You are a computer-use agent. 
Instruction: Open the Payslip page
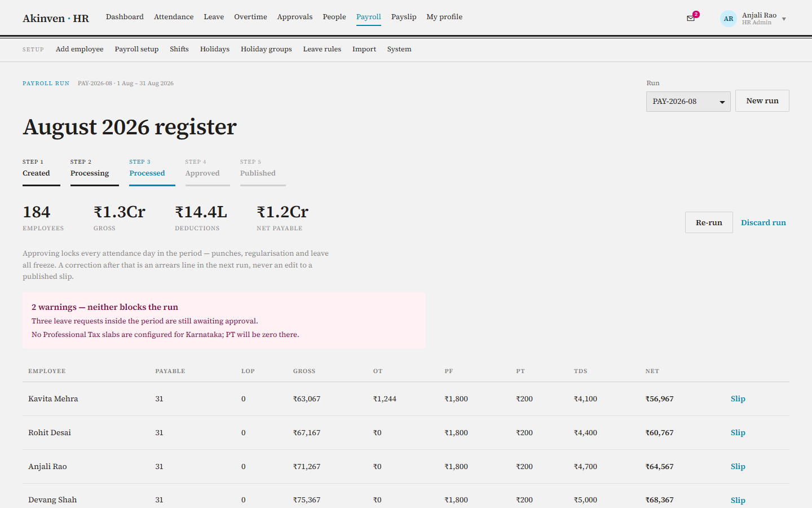[404, 17]
